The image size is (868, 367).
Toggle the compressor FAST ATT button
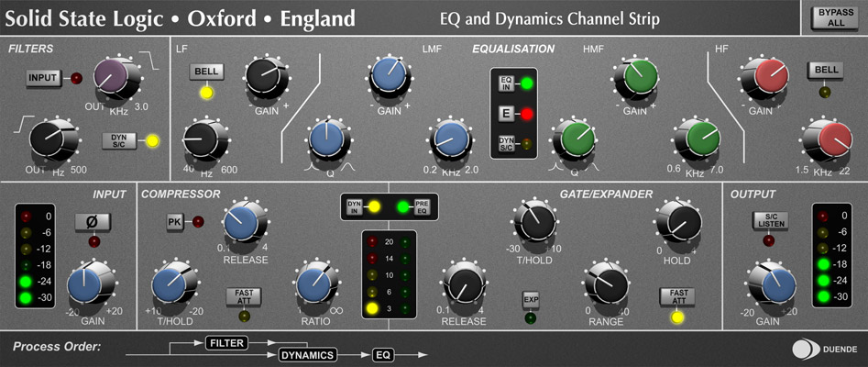coord(243,296)
